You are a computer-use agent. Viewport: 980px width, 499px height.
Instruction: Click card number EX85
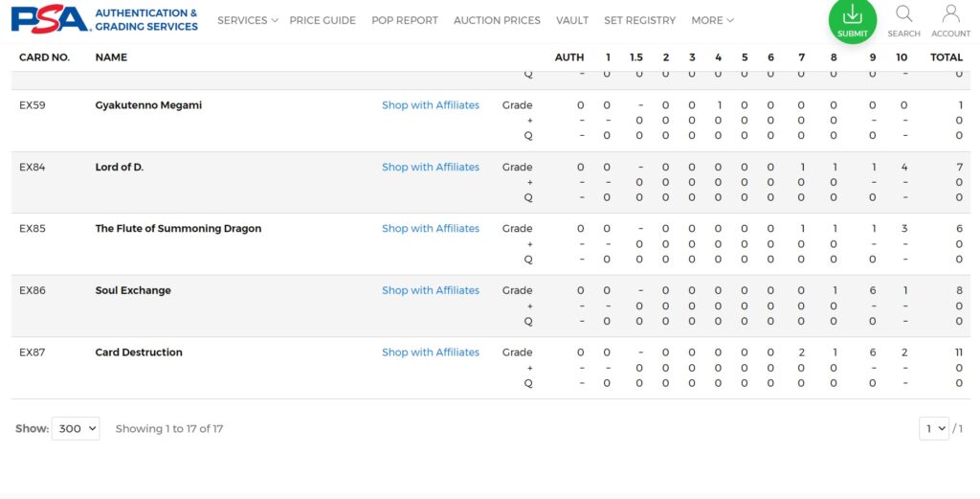33,228
